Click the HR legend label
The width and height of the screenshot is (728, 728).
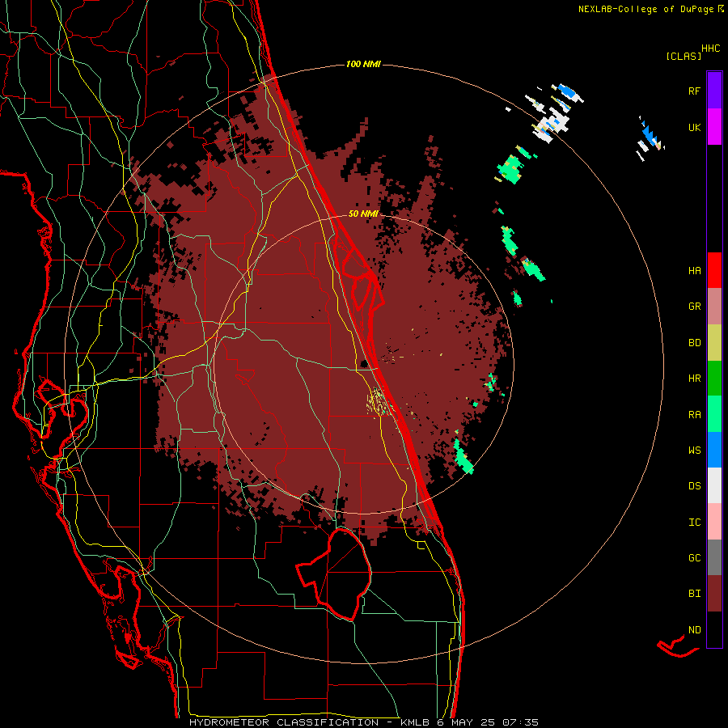tap(694, 379)
